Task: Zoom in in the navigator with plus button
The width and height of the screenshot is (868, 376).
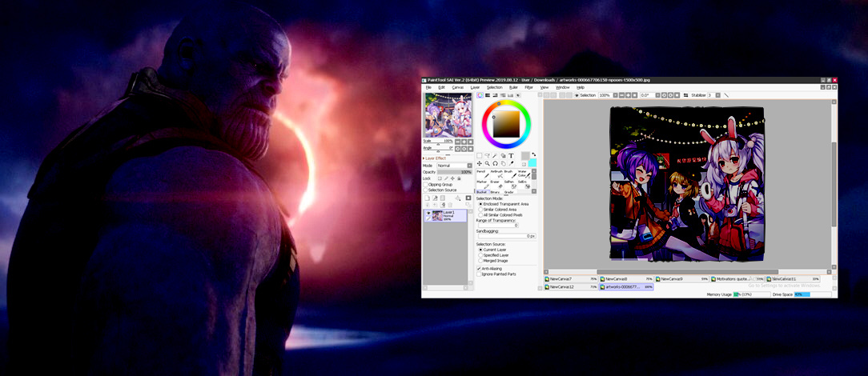Action: (x=464, y=142)
